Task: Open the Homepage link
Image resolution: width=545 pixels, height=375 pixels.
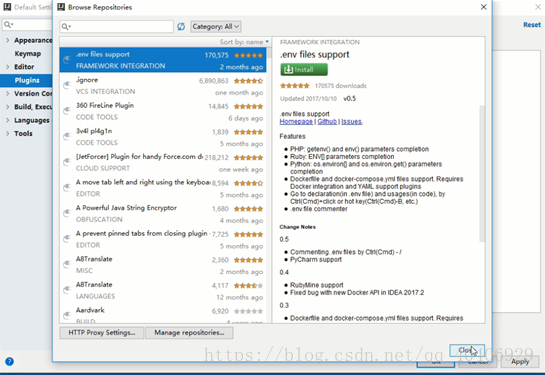Action: click(x=296, y=122)
